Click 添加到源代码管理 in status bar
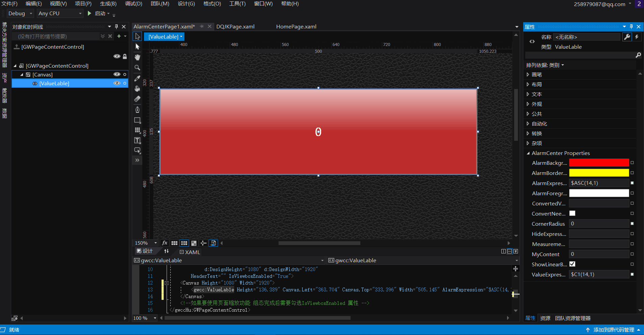 614,330
